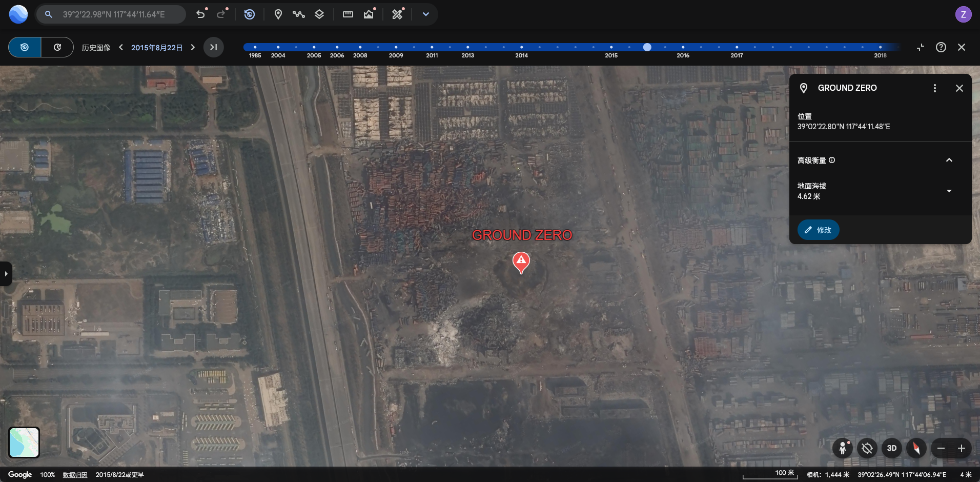
Task: Toggle 3D view button
Action: coord(891,448)
